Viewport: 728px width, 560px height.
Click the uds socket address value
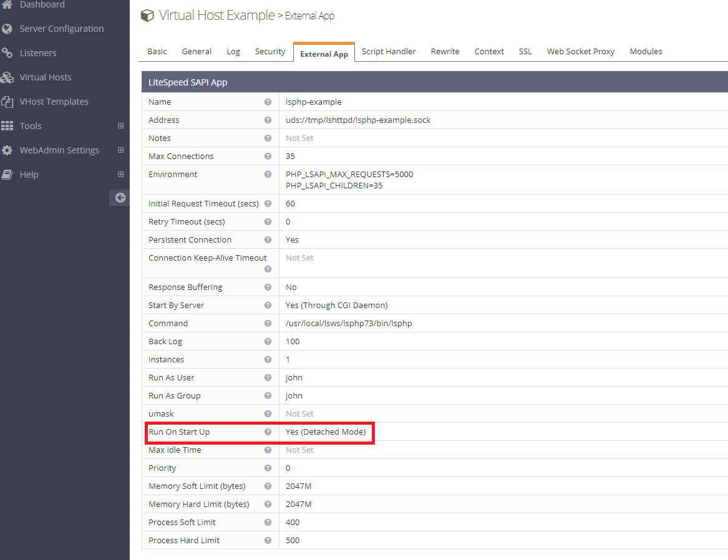point(358,120)
